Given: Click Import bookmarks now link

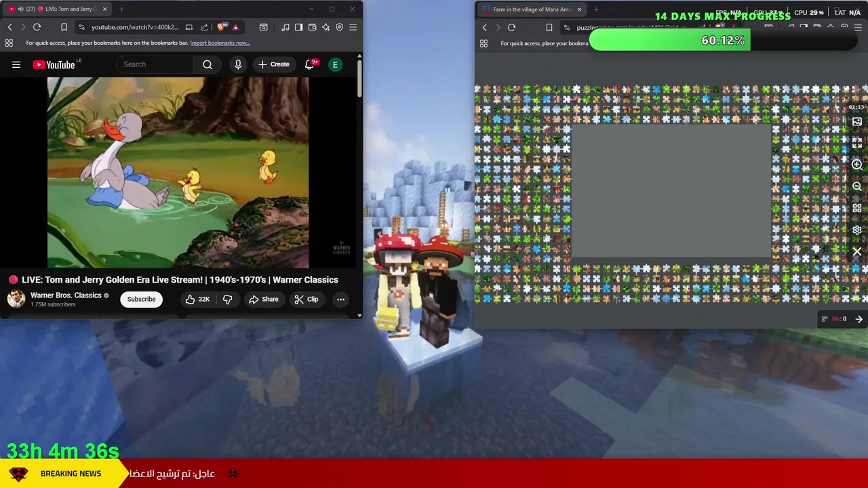Looking at the screenshot, I should pos(220,43).
